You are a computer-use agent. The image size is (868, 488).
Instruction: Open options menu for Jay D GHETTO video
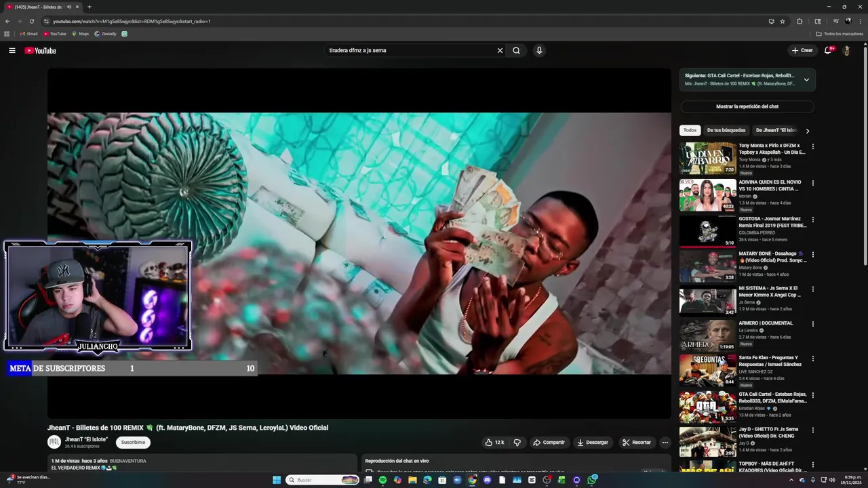click(x=813, y=430)
